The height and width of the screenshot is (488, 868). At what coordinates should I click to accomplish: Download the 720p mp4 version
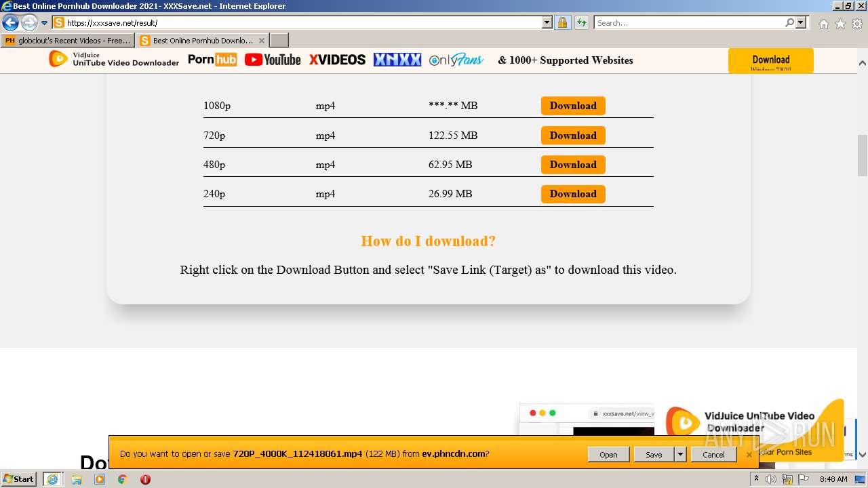tap(573, 136)
